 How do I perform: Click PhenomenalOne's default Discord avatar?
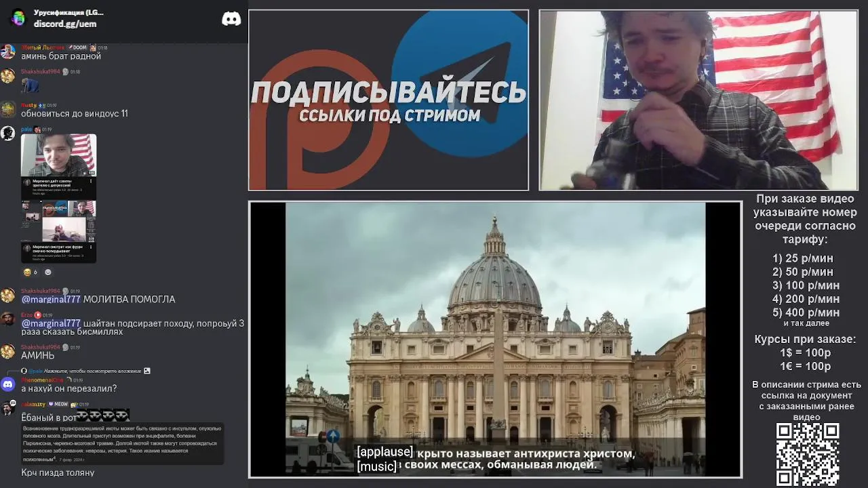pos(8,384)
